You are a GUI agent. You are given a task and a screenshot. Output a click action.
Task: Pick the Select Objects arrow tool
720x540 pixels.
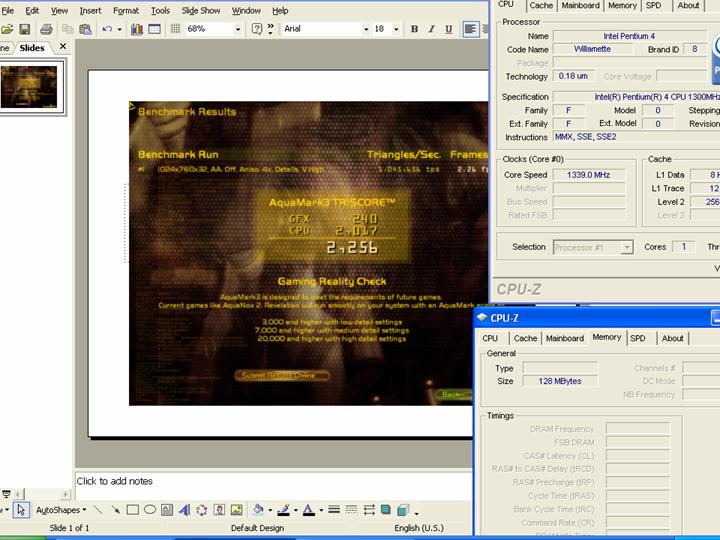(x=21, y=510)
